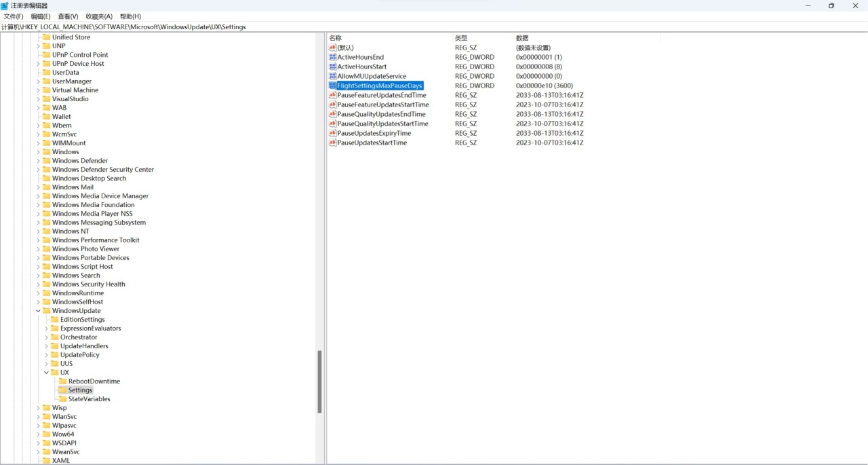868x465 pixels.
Task: Expand the Windows Search key
Action: tap(38, 276)
